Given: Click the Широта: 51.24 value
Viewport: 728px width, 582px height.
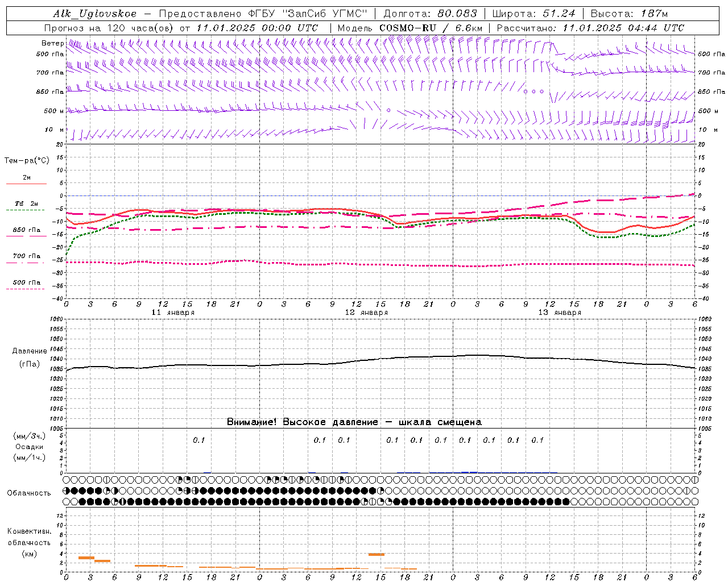Looking at the screenshot, I should pyautogui.click(x=533, y=14).
